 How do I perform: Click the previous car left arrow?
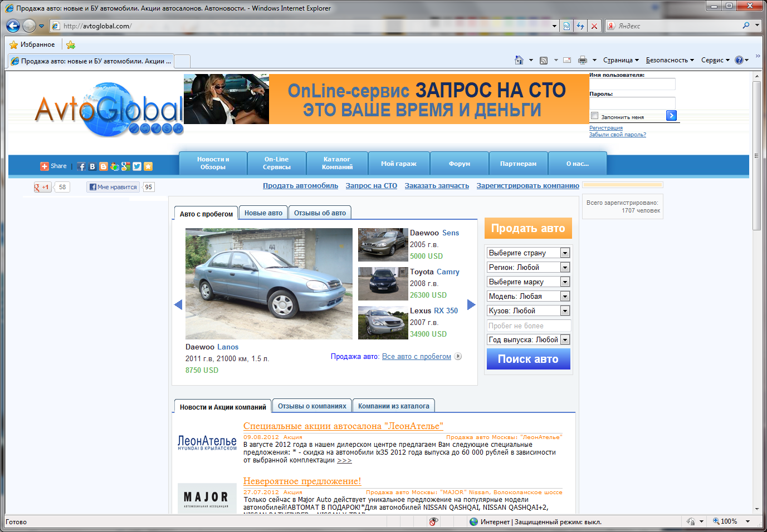(178, 304)
